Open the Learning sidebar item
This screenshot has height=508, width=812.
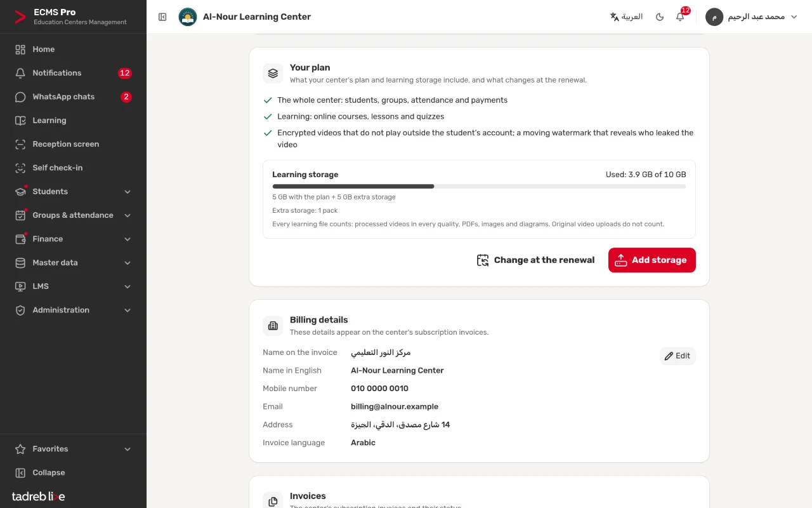(x=73, y=121)
